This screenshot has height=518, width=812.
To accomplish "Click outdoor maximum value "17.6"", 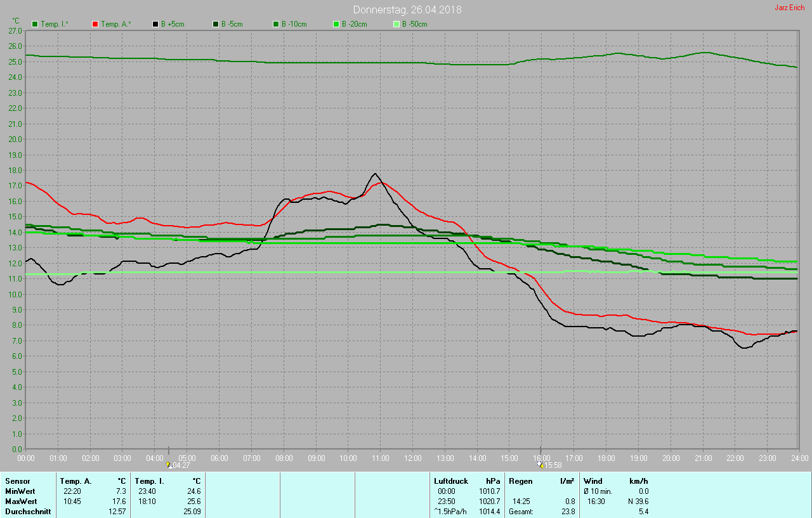I will (119, 502).
